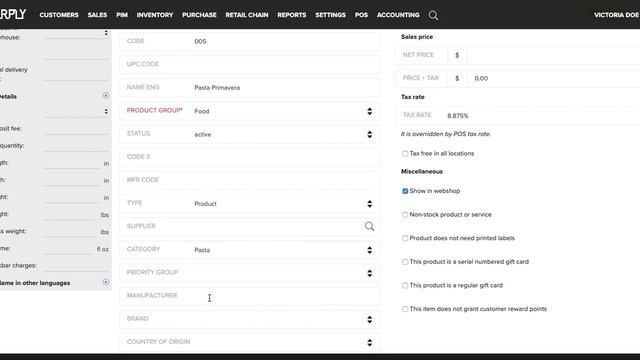
Task: Check regular gift card option
Action: pos(405,286)
